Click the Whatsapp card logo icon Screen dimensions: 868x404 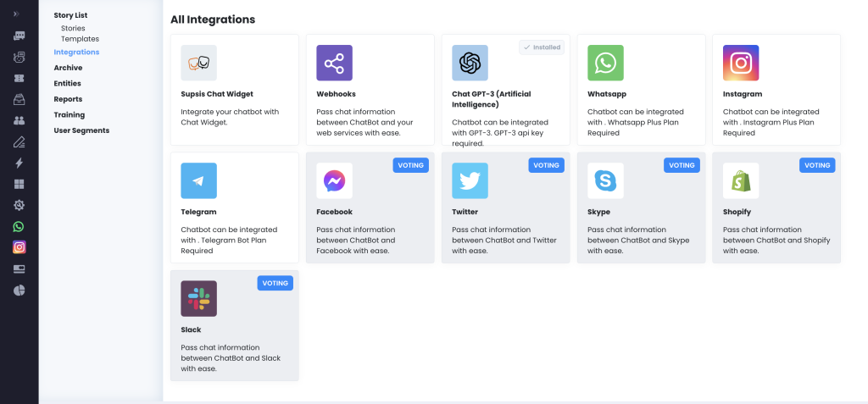(605, 63)
